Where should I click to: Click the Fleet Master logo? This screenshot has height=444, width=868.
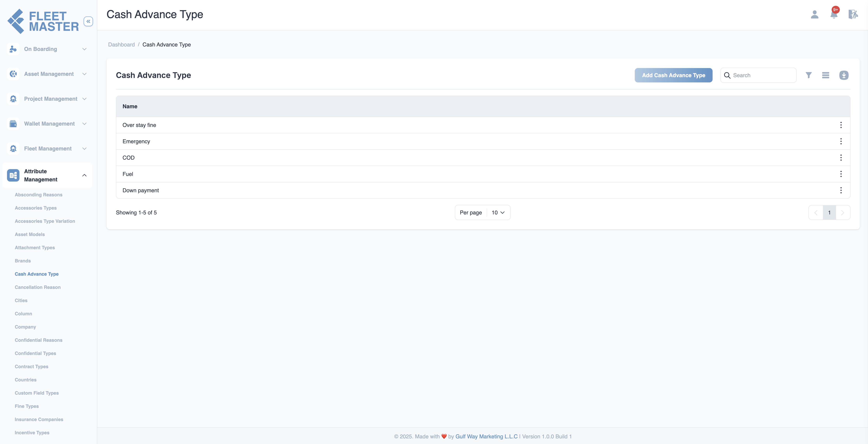[43, 21]
